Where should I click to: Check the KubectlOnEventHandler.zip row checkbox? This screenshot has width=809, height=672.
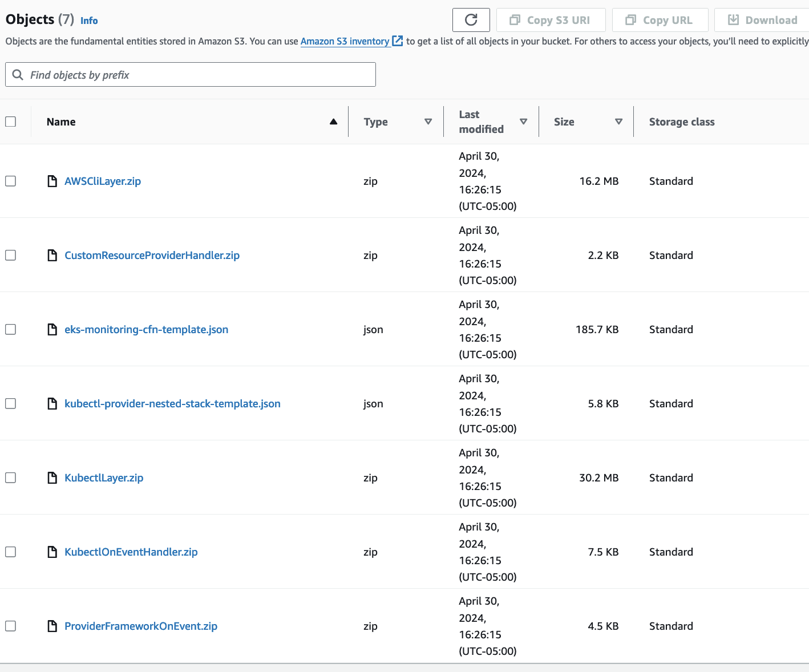(x=10, y=552)
